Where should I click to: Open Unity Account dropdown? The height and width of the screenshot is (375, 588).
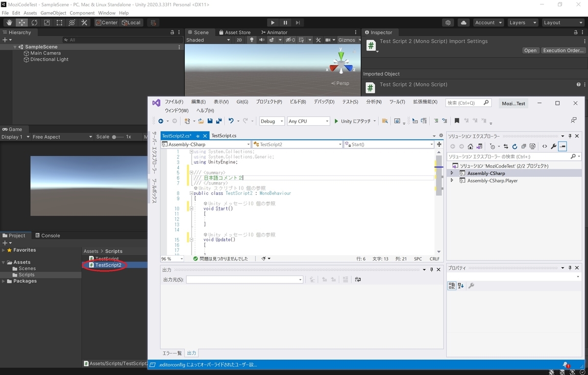click(488, 23)
